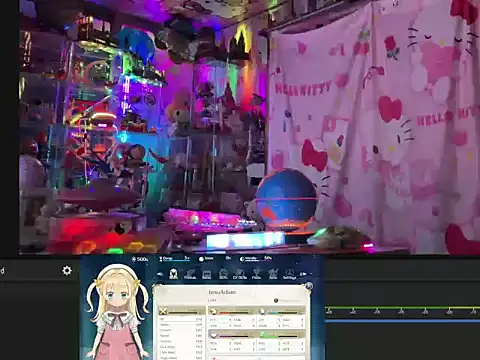Go to previous menu page using left arrow
Screen dimensions: 480x360
[160, 274]
